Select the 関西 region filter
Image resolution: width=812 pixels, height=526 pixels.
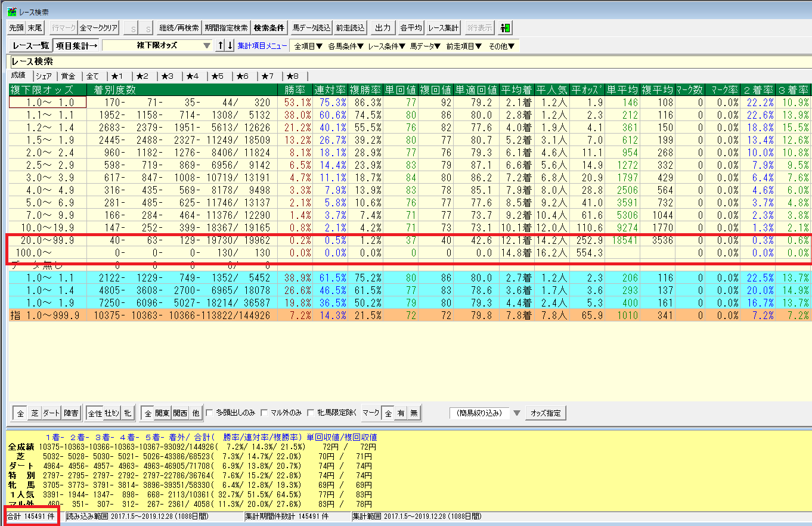click(x=181, y=413)
